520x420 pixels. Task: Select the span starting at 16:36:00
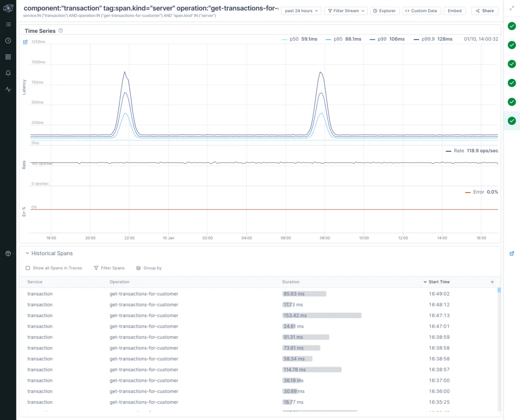tap(259, 391)
